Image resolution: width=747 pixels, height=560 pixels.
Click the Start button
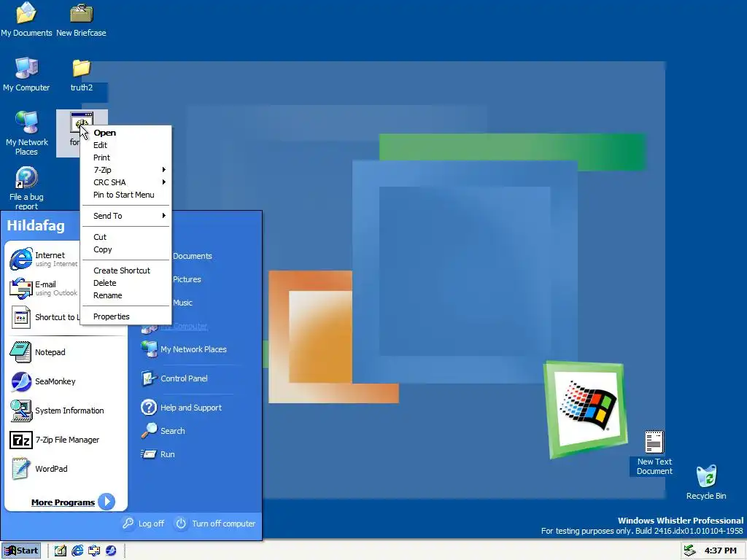21,551
